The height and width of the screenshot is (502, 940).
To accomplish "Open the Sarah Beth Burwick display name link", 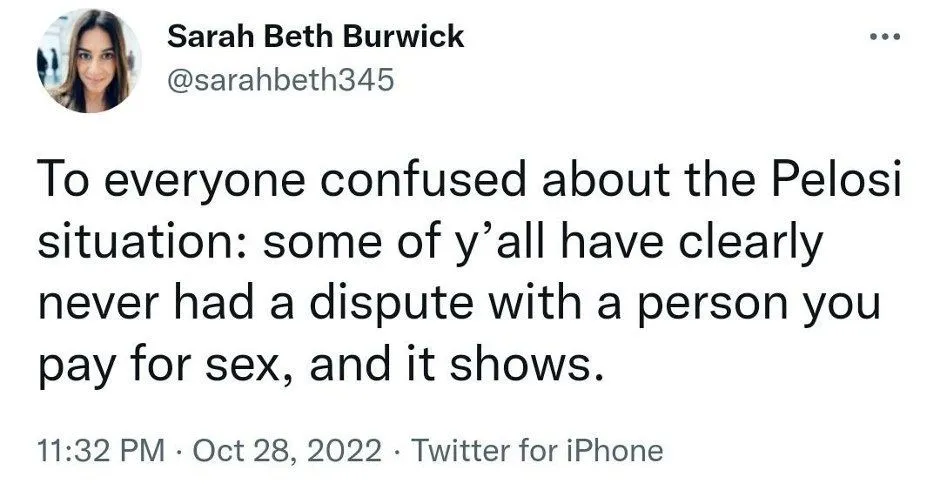I will (315, 37).
